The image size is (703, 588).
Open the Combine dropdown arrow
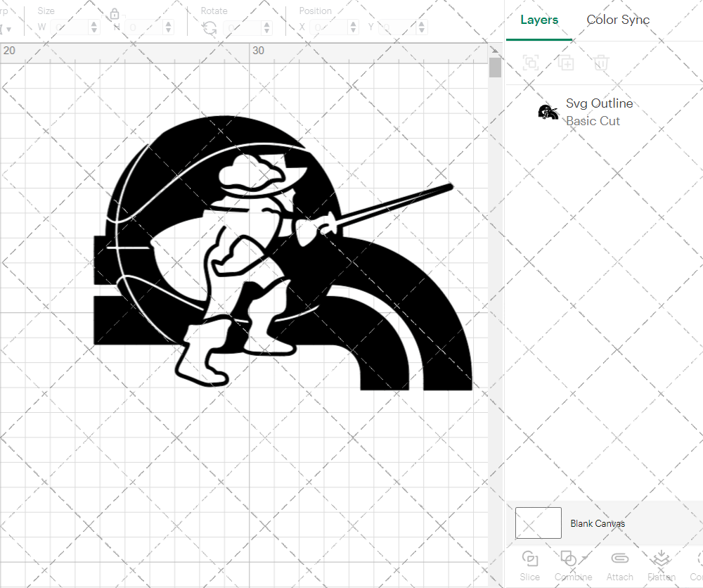point(584,558)
